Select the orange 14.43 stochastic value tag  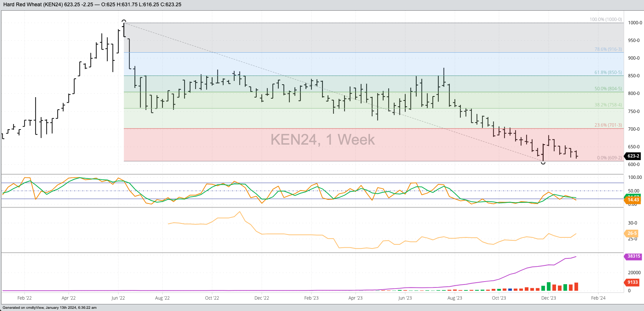click(633, 200)
